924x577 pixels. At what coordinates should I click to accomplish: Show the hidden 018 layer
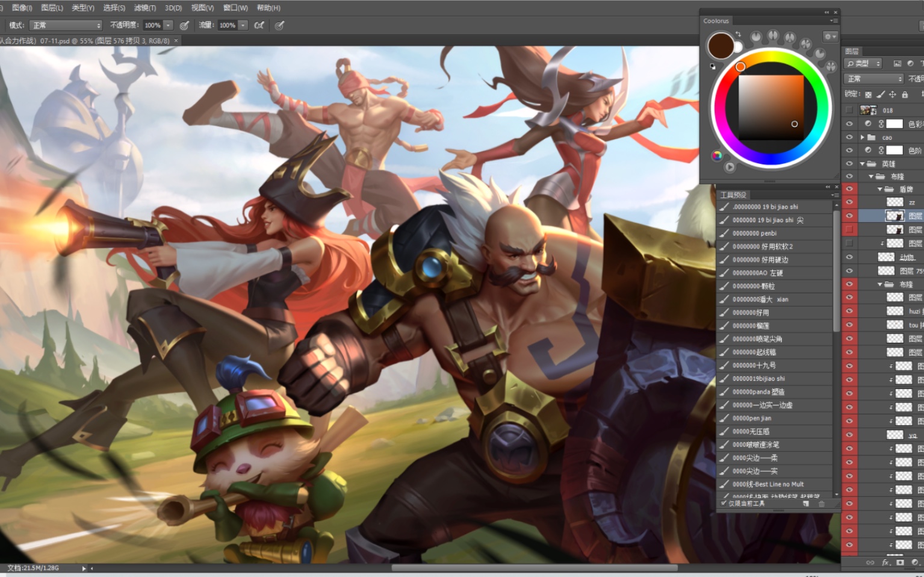click(x=849, y=110)
